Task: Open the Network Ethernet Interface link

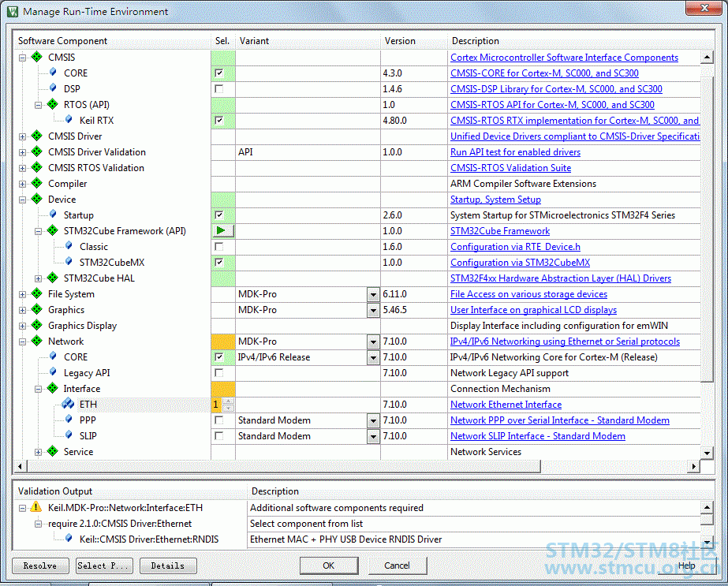Action: point(506,405)
